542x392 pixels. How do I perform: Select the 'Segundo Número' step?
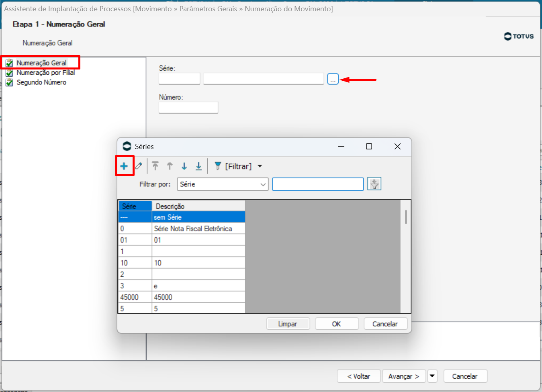pos(41,82)
